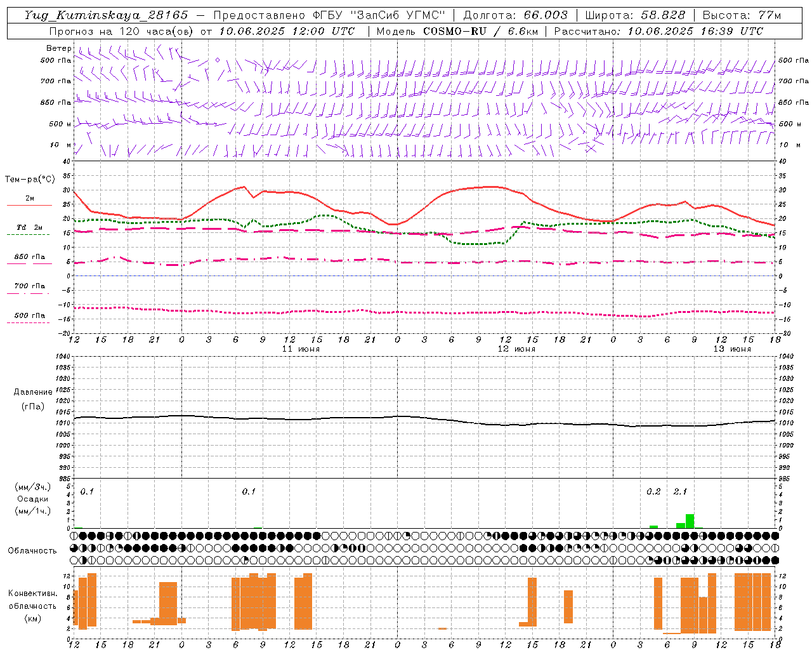This screenshot has height=650, width=812.
Task: Click the 13 июня date label
Action: pyautogui.click(x=732, y=349)
